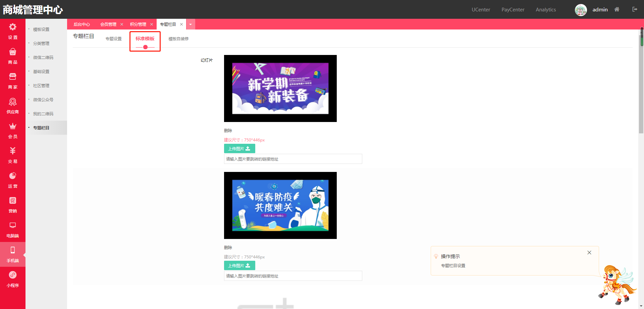Click the lightbulb icon in 操作提示
This screenshot has width=644, height=309.
click(x=436, y=256)
